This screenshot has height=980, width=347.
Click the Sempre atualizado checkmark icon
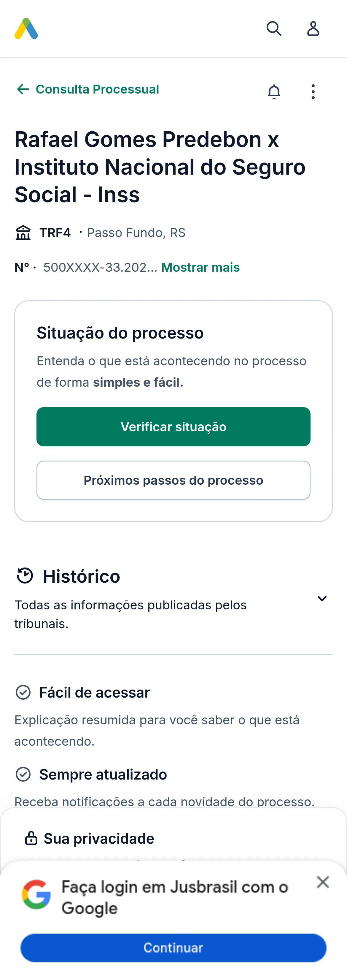coord(23,774)
